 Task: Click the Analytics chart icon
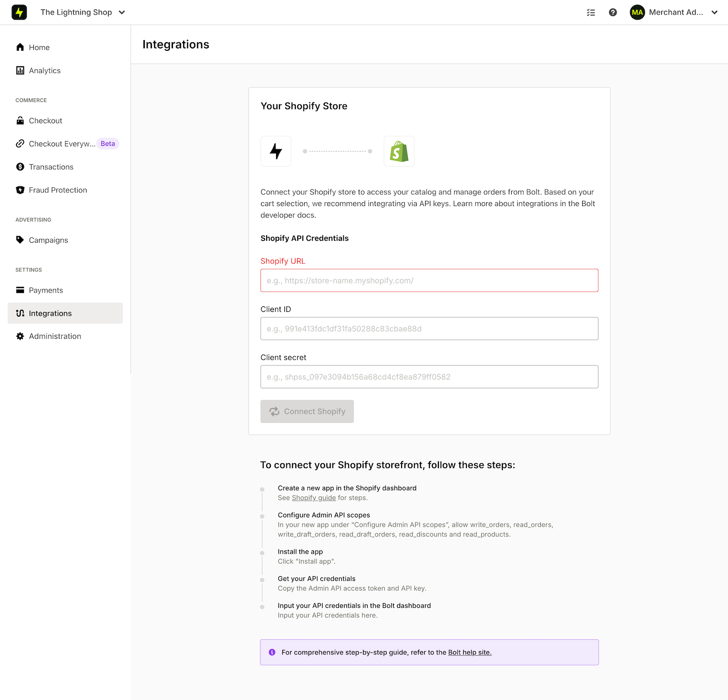[x=20, y=71]
